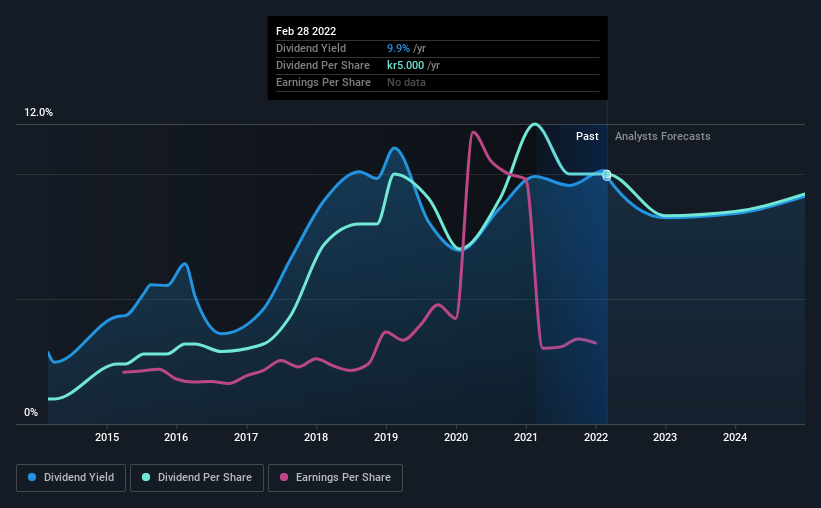Click the Analysts Forecasts label

tap(662, 136)
